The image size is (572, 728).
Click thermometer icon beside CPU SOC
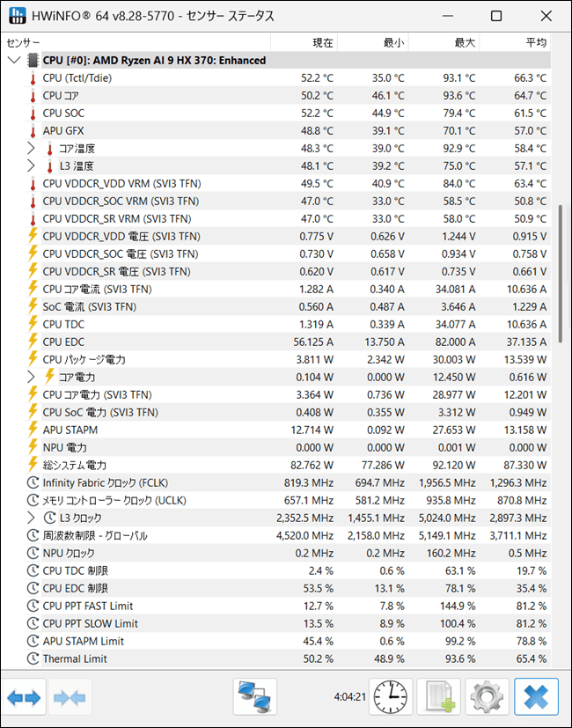pyautogui.click(x=33, y=114)
